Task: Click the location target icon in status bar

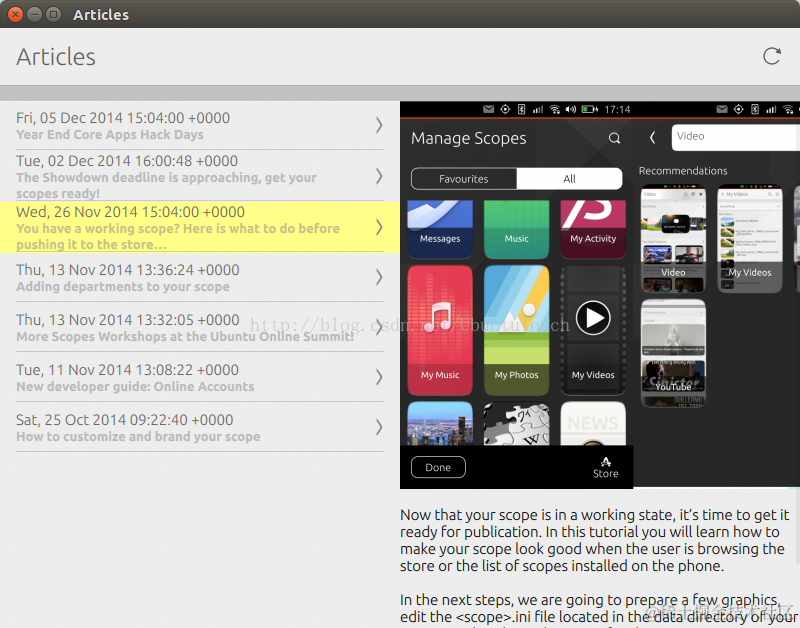Action: (x=505, y=109)
